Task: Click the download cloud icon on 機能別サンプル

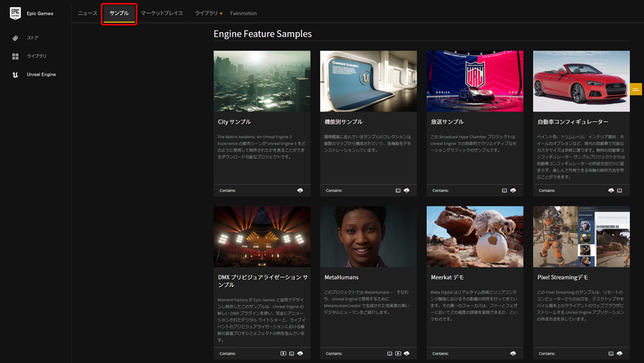Action: coord(406,190)
